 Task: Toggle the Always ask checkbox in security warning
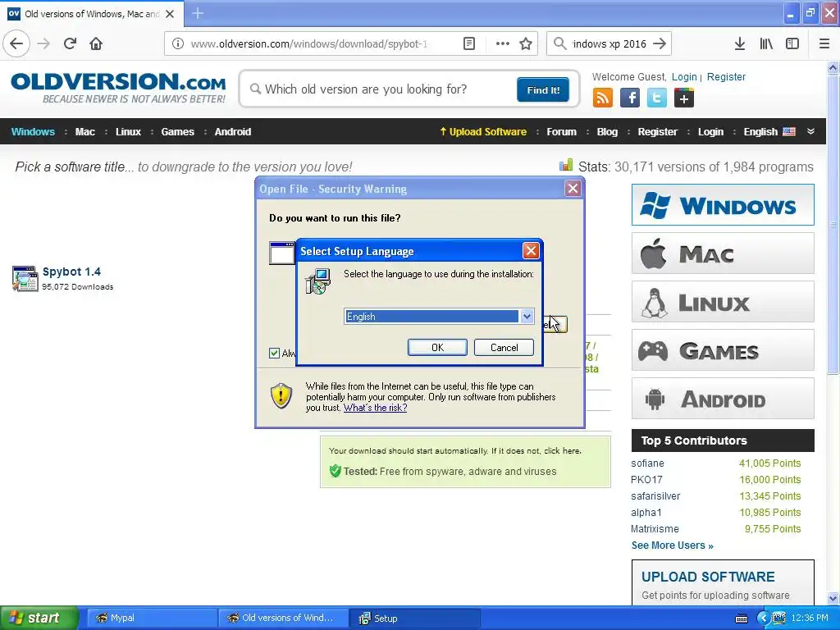pyautogui.click(x=274, y=353)
